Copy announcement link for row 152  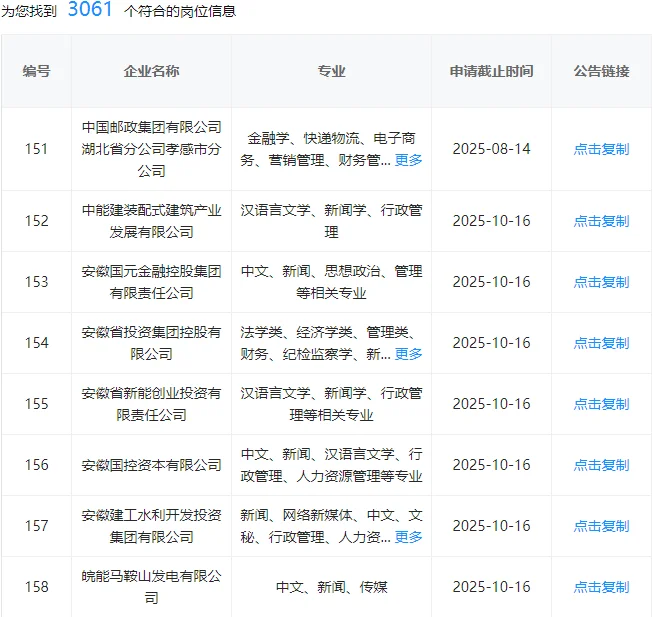(x=601, y=221)
